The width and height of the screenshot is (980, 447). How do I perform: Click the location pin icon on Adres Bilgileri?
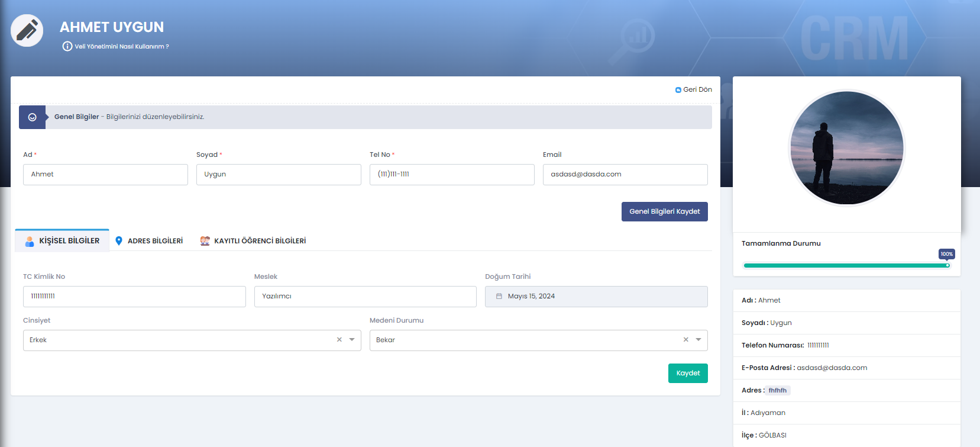point(119,241)
